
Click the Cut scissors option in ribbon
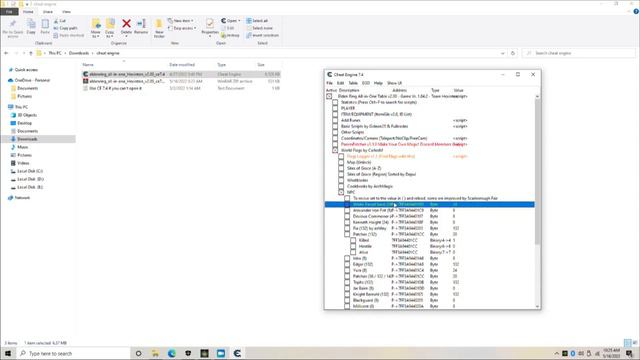pos(60,21)
